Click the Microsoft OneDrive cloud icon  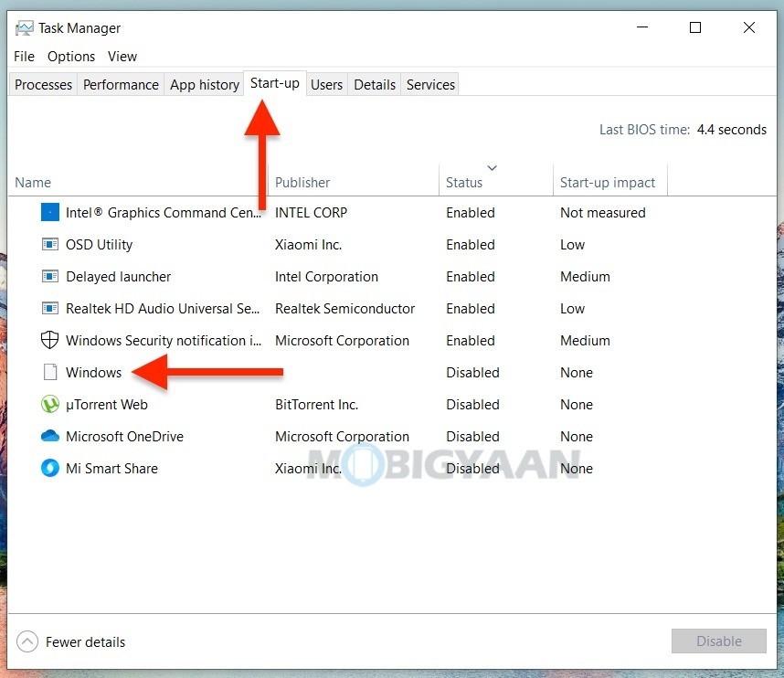(50, 436)
